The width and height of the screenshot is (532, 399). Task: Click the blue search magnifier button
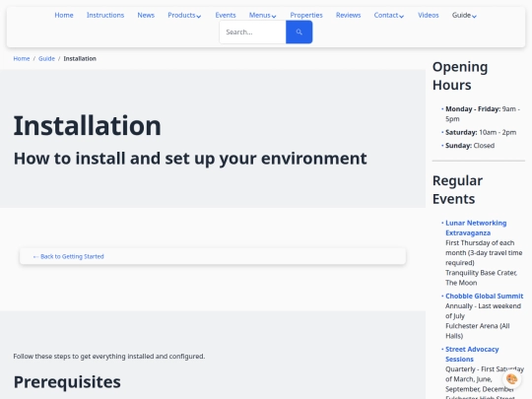[x=299, y=32]
